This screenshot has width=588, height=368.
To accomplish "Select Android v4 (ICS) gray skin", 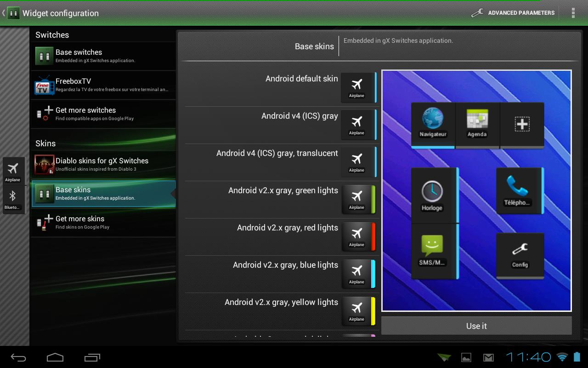I will click(281, 125).
